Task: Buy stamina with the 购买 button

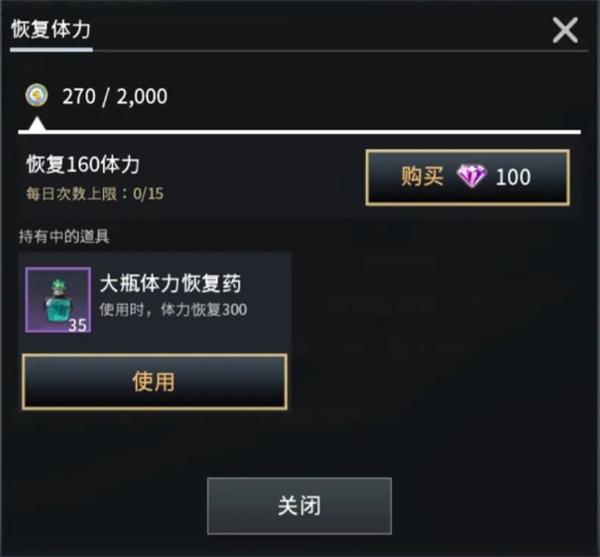Action: (468, 178)
